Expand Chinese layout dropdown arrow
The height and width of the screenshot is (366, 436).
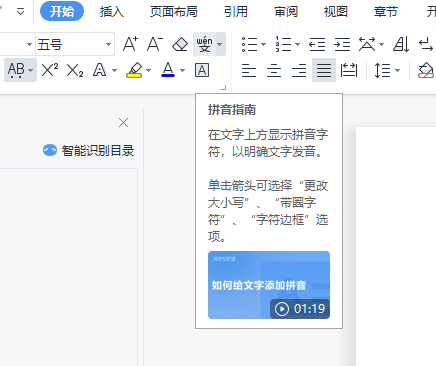coord(381,44)
